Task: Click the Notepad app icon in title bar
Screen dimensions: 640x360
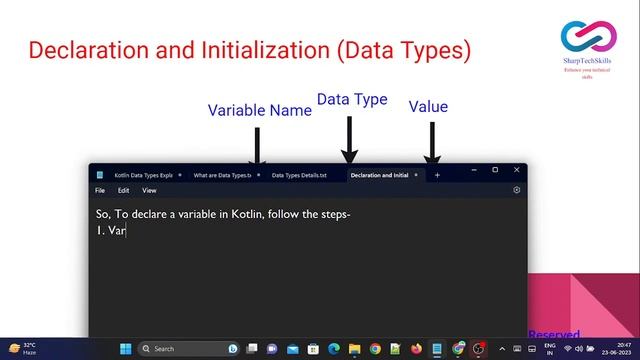Action: 100,175
